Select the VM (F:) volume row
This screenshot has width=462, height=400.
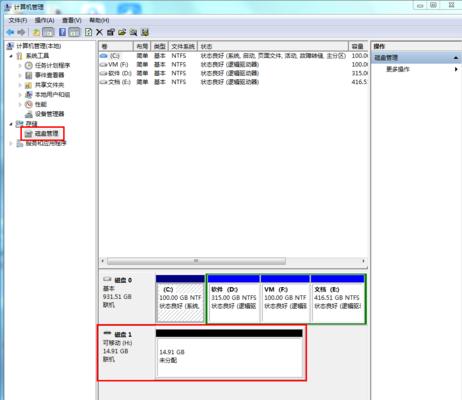(x=233, y=64)
